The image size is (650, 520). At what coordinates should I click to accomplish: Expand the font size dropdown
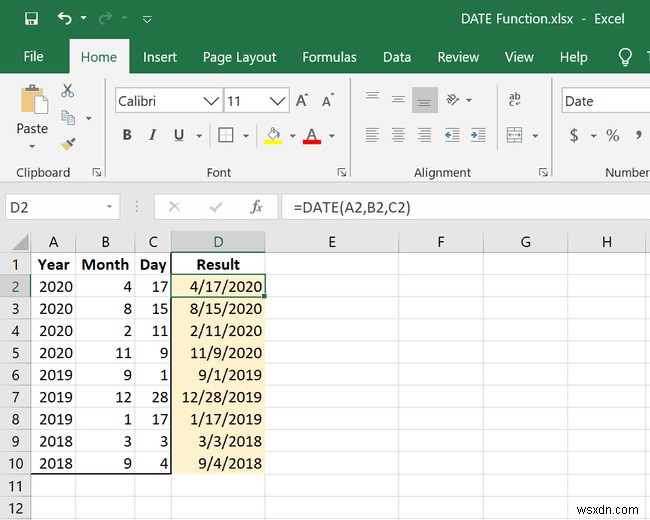click(279, 101)
